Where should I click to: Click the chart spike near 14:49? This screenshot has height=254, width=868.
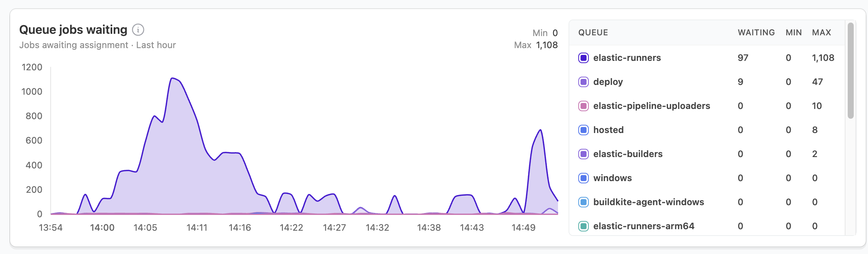click(540, 130)
